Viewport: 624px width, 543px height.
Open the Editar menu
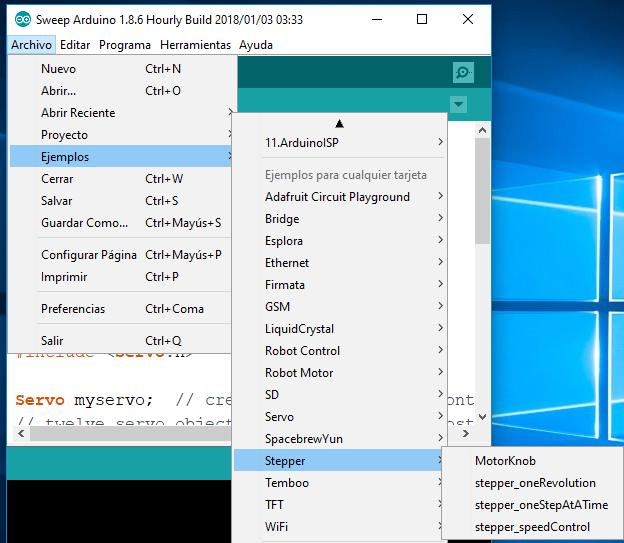click(75, 45)
